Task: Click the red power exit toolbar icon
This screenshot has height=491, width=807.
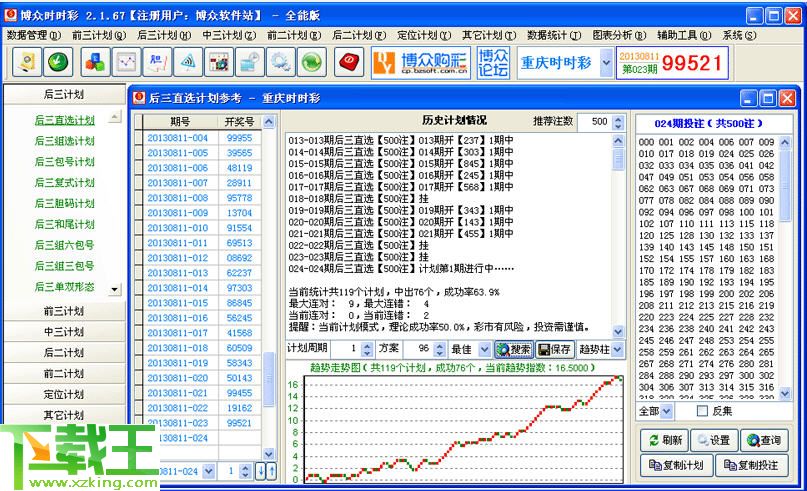Action: click(349, 63)
